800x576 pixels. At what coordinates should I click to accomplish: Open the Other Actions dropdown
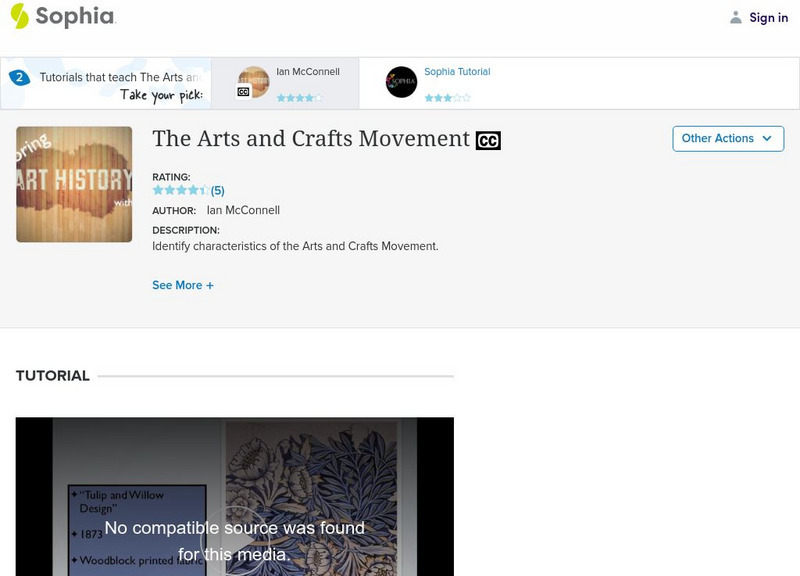click(x=728, y=138)
